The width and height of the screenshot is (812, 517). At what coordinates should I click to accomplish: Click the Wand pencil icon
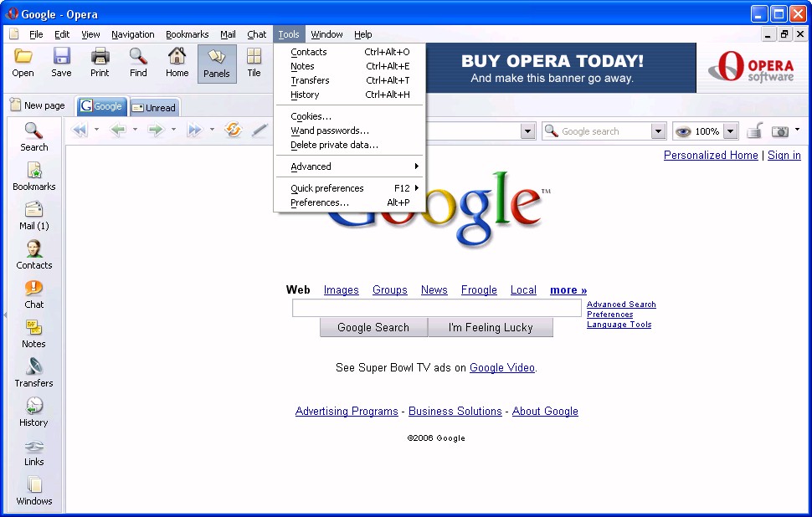tap(260, 130)
